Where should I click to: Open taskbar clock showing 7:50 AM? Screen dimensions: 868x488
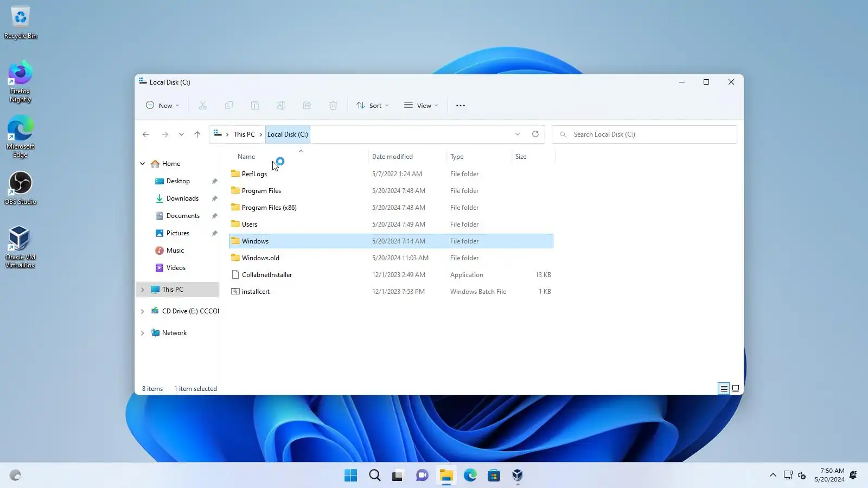tap(829, 475)
